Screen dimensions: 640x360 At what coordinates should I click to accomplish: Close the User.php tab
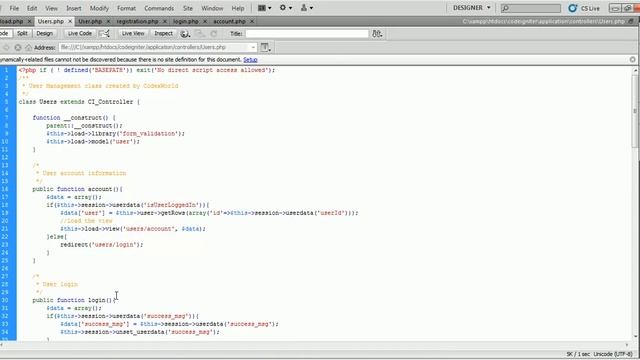tap(108, 21)
